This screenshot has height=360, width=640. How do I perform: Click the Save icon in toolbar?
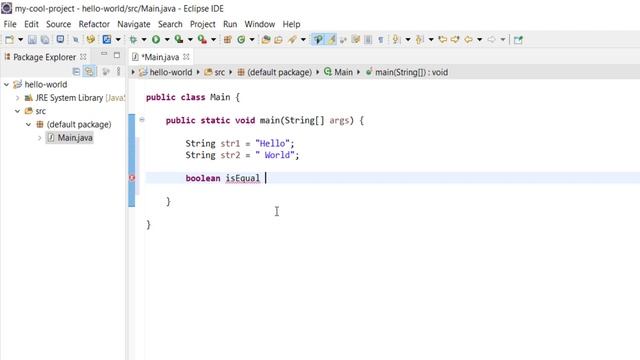coord(32,40)
